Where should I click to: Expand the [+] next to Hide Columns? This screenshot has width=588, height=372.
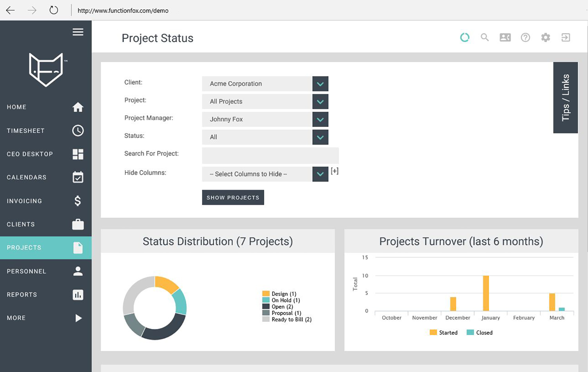coord(334,171)
